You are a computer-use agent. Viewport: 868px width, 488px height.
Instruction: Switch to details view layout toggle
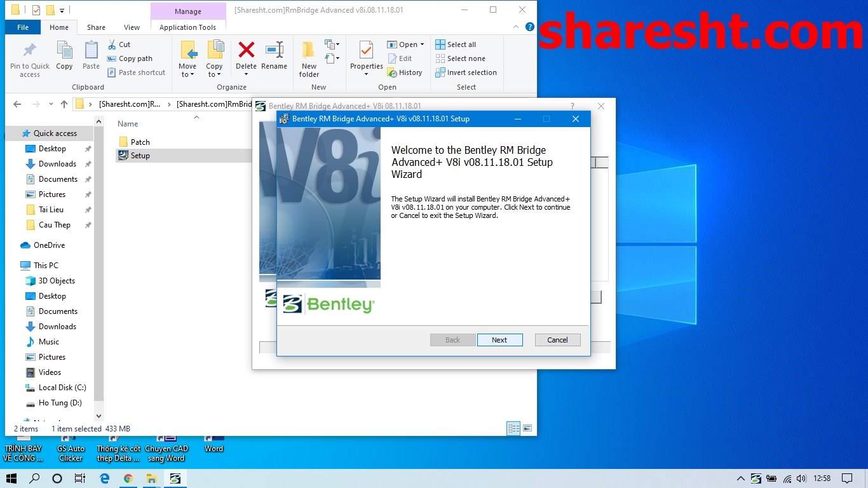tap(513, 428)
